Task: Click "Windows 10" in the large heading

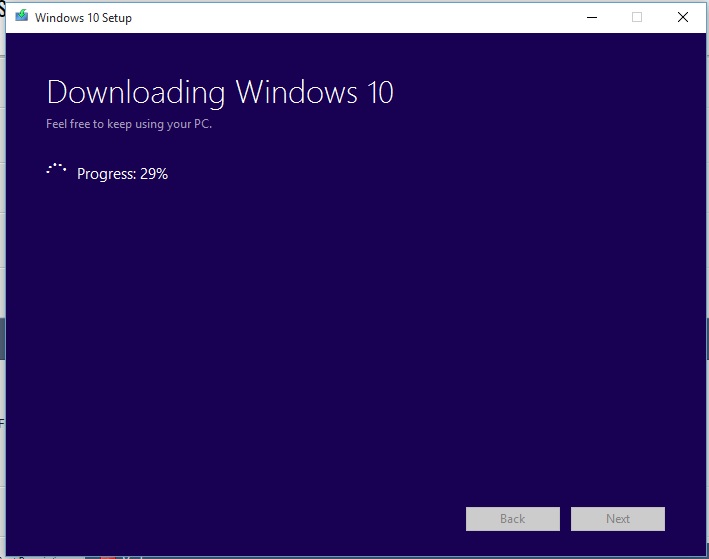Action: [314, 93]
